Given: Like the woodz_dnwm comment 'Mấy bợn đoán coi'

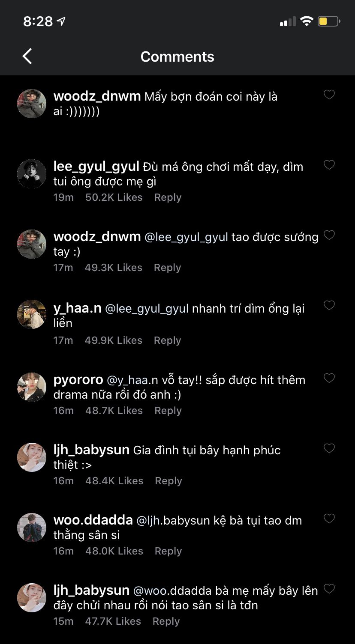Looking at the screenshot, I should pos(329,95).
